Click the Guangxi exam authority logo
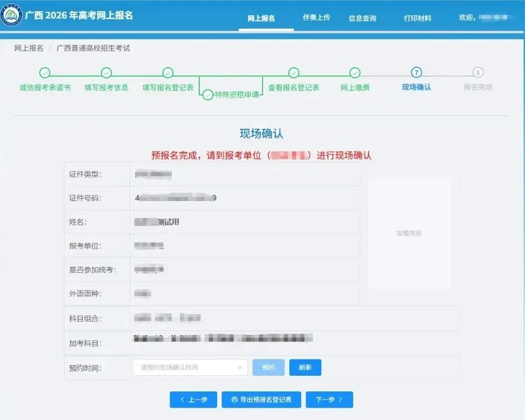Viewport: 525px width, 420px height. [x=11, y=15]
